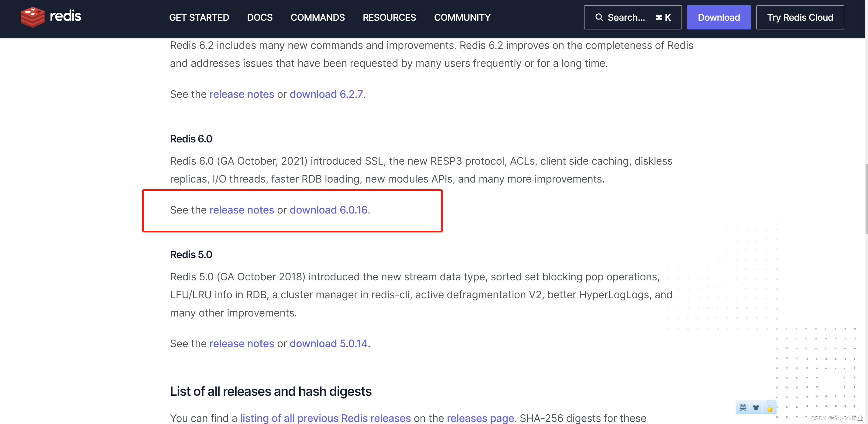Click List of all releases and hash digests heading
868x424 pixels.
271,391
